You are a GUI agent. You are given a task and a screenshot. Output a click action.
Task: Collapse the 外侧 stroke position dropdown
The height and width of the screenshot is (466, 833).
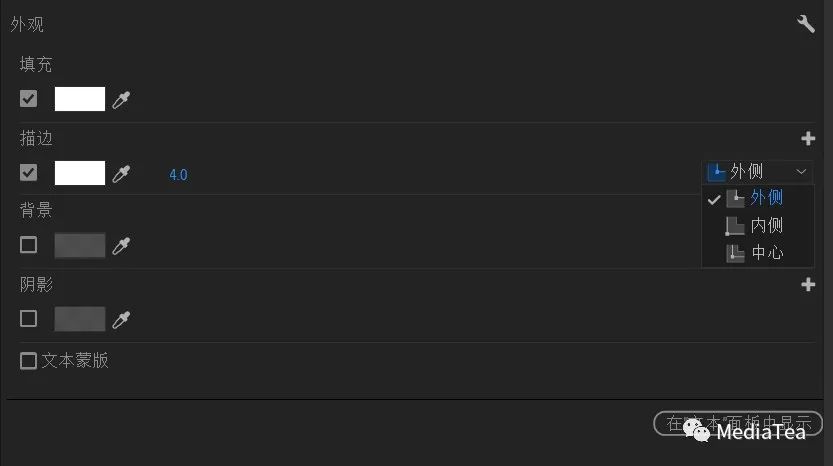[x=758, y=172]
